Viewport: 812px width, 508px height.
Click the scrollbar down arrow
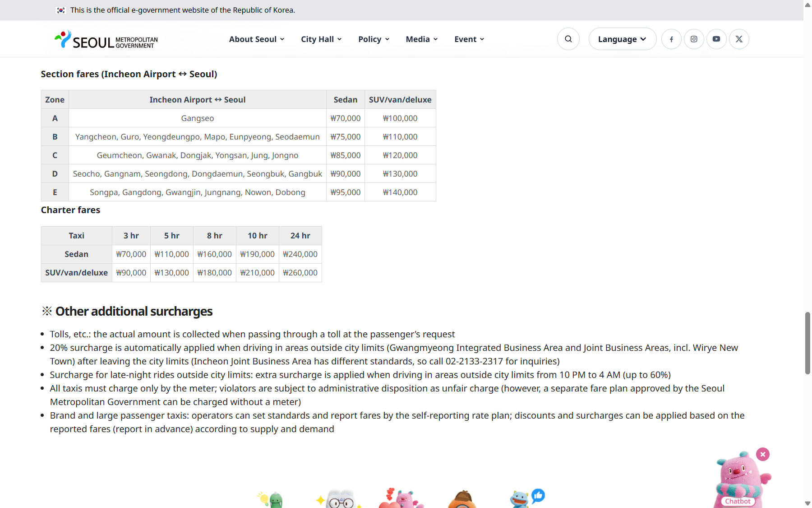[807, 503]
